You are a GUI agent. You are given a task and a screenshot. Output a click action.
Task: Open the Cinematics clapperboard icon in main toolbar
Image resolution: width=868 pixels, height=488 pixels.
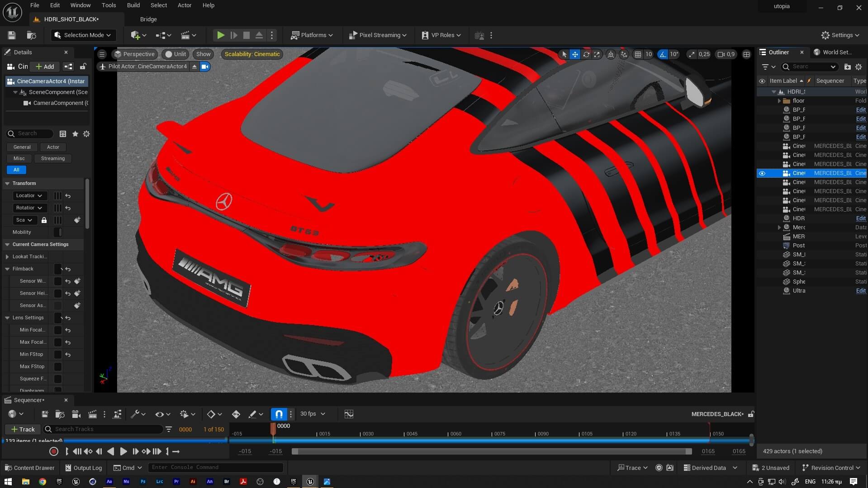tap(186, 35)
